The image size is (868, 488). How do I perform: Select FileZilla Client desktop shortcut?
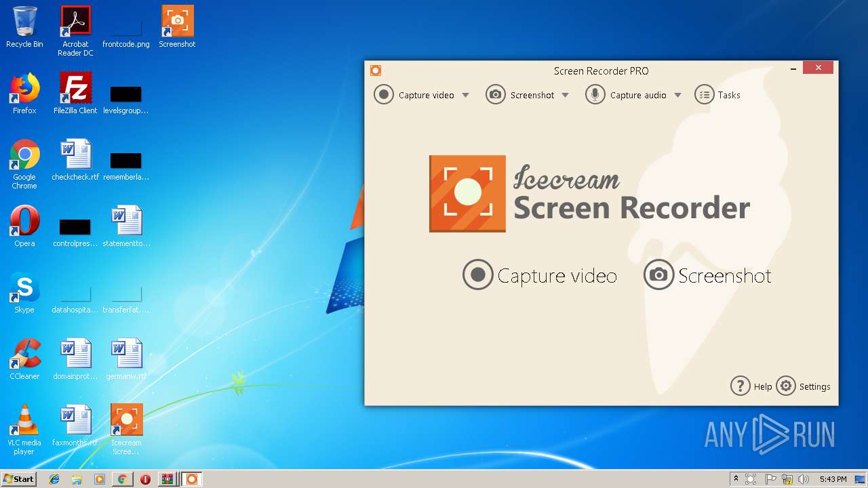point(75,94)
